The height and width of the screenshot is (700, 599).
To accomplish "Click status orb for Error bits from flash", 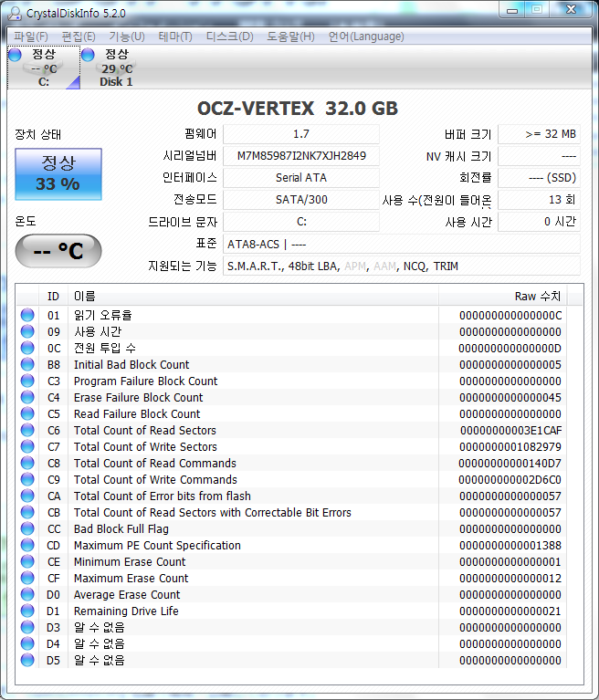I will point(27,496).
